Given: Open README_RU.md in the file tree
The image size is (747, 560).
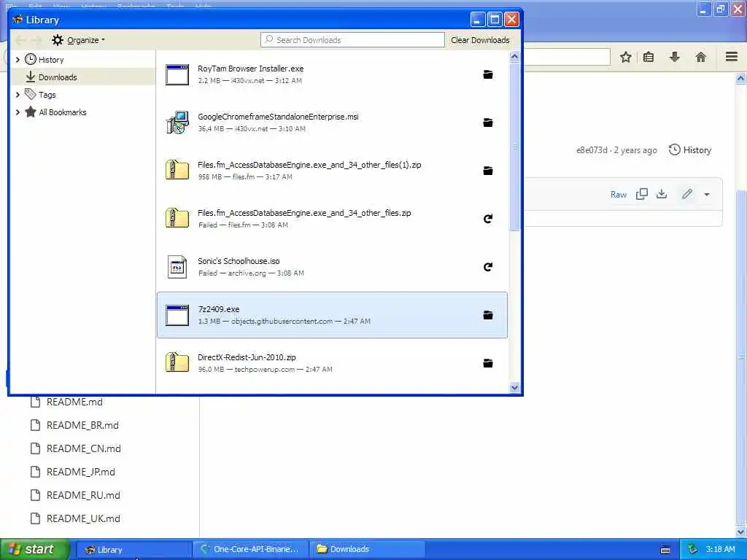Looking at the screenshot, I should [x=83, y=495].
